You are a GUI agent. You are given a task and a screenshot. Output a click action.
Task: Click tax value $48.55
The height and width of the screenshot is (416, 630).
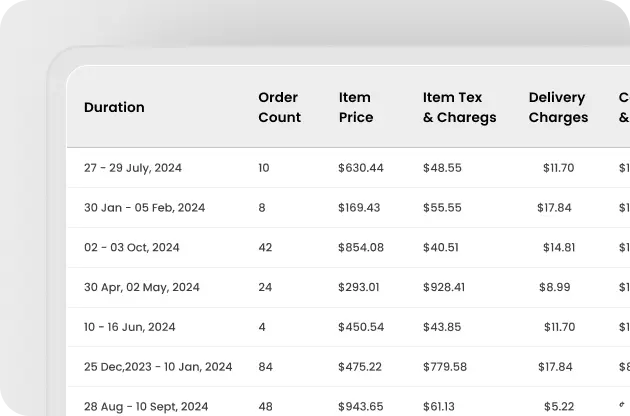coord(442,168)
